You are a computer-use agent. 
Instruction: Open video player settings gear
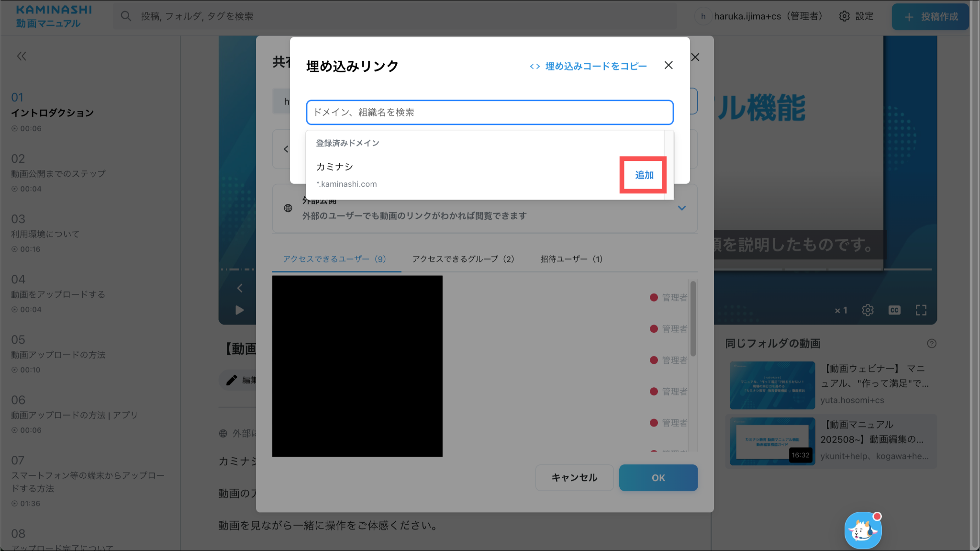pyautogui.click(x=868, y=310)
